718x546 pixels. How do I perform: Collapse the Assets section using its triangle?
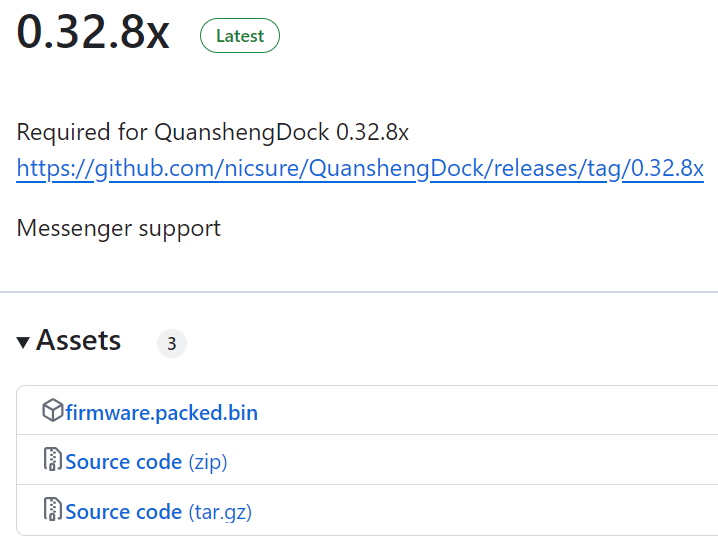(23, 342)
